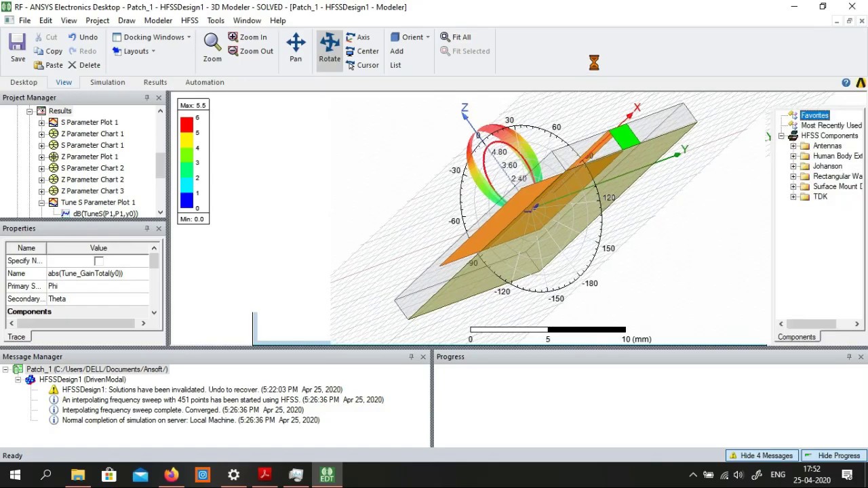Click Add orientation button

tap(397, 51)
